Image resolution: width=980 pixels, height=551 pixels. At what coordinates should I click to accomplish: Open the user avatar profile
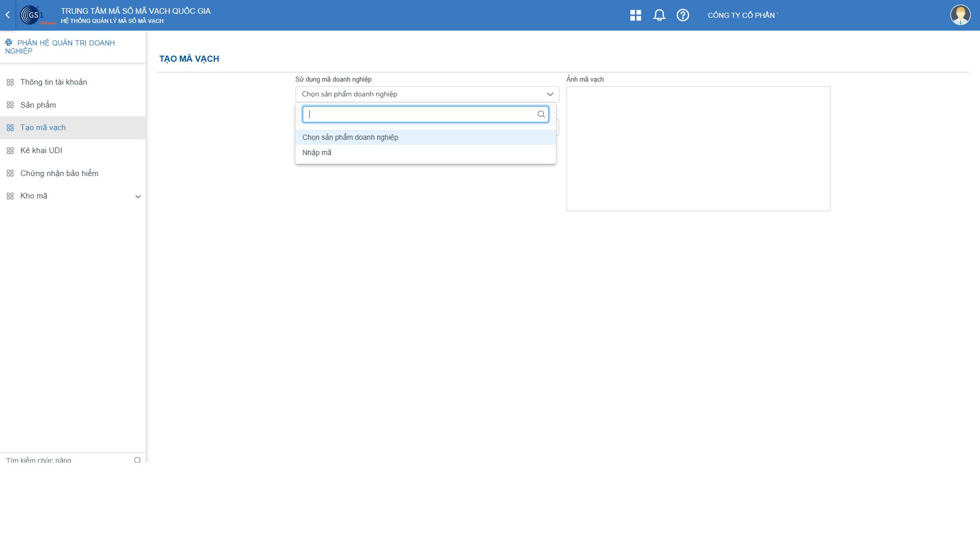click(x=960, y=15)
